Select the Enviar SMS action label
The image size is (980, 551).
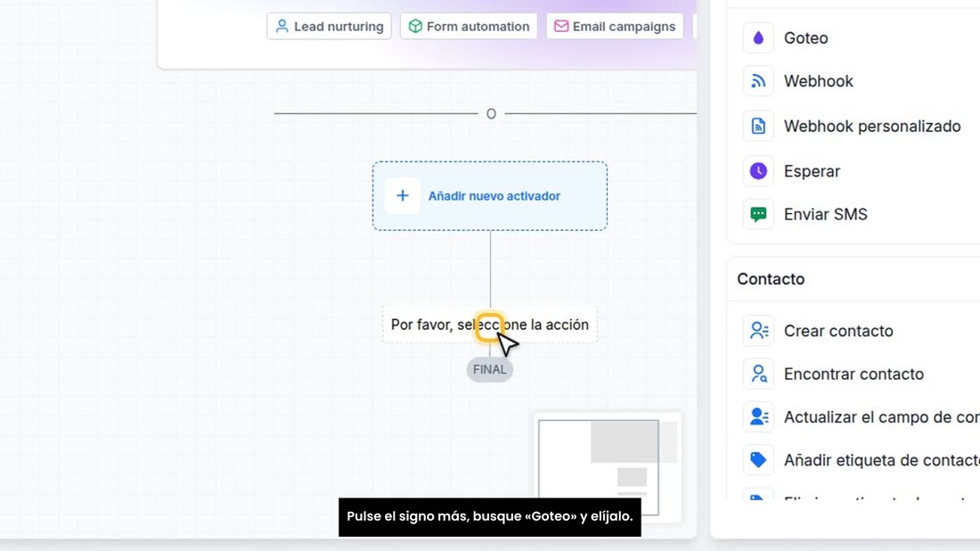826,215
